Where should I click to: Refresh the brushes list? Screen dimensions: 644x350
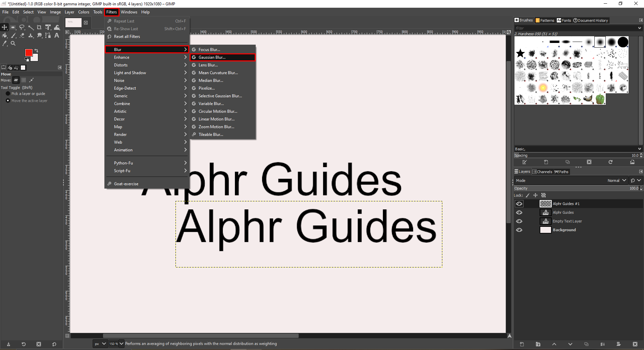(x=610, y=162)
